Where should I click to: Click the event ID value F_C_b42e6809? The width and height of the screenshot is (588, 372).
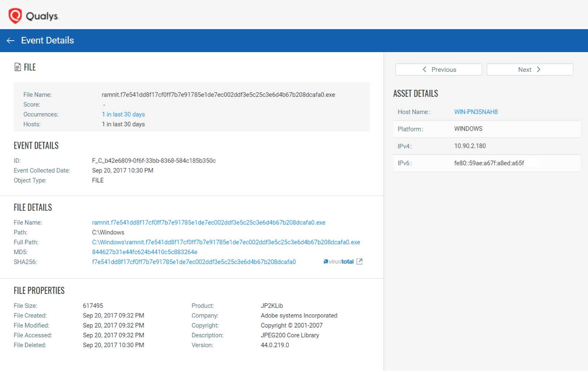[154, 161]
